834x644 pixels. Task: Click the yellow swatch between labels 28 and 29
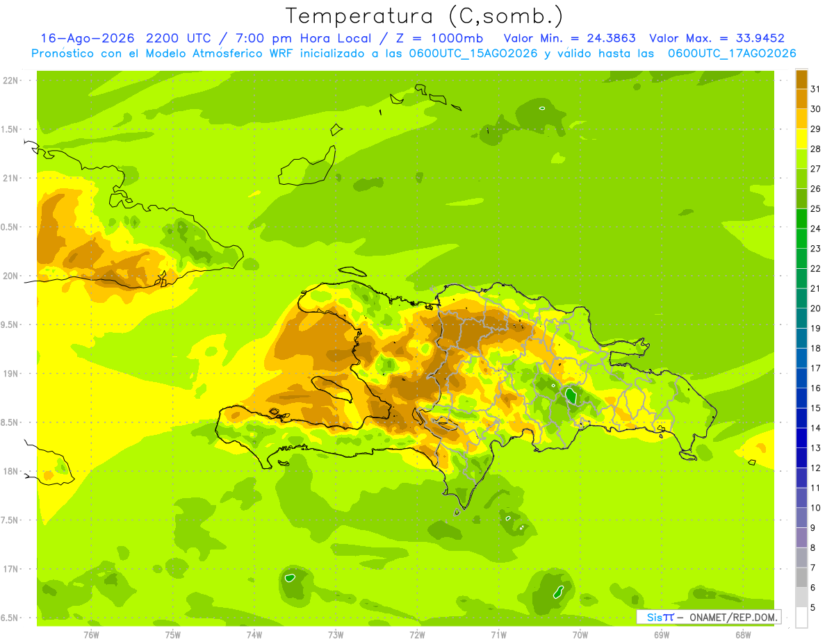[x=801, y=139]
